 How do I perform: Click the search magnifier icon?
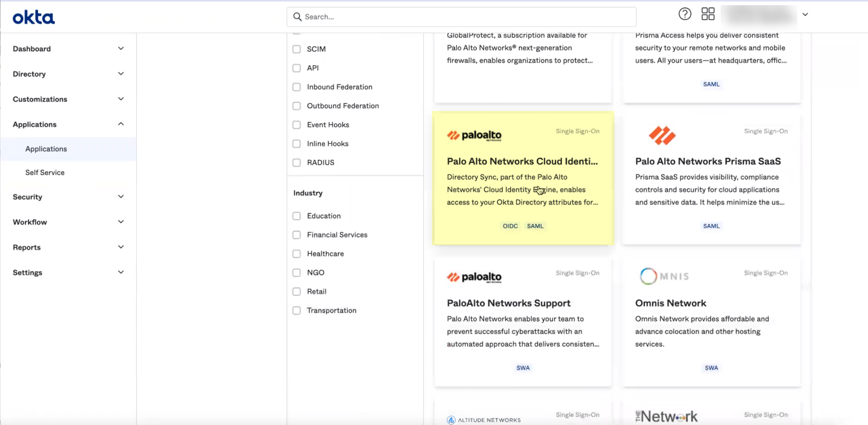[297, 17]
